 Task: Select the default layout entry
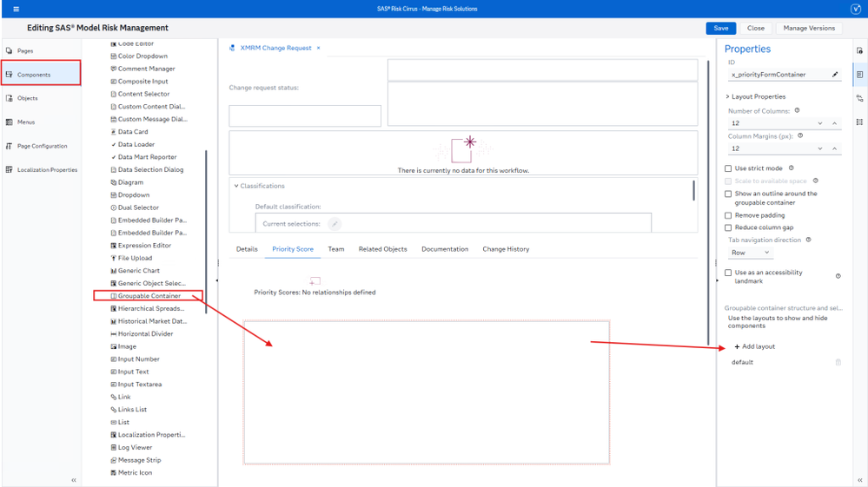[x=742, y=363]
